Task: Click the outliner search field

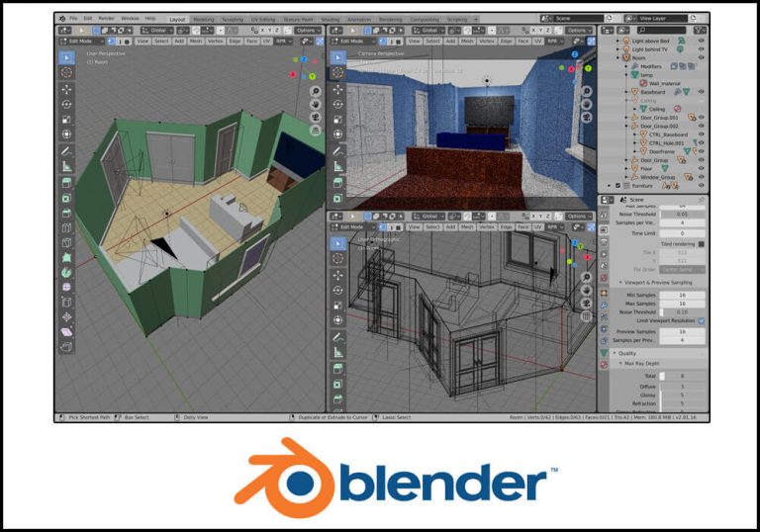Action: click(662, 30)
